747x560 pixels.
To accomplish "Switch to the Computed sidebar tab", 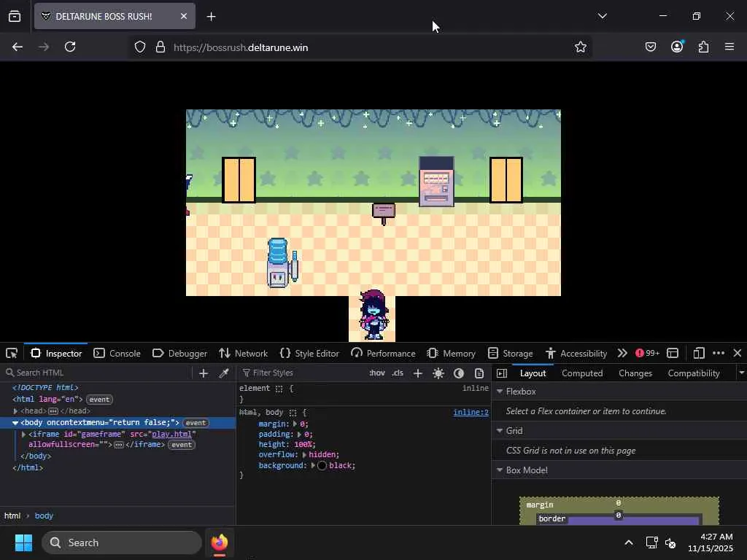I will (x=582, y=373).
